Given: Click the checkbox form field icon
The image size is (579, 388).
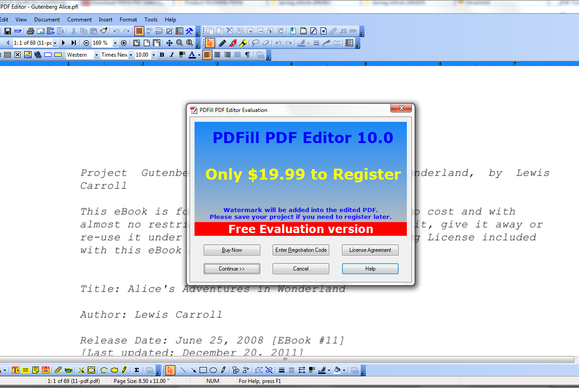Looking at the screenshot, I should [x=17, y=55].
